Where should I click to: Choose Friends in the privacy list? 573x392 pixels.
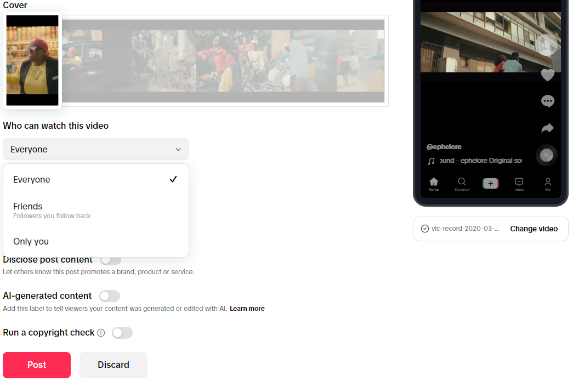point(96,211)
